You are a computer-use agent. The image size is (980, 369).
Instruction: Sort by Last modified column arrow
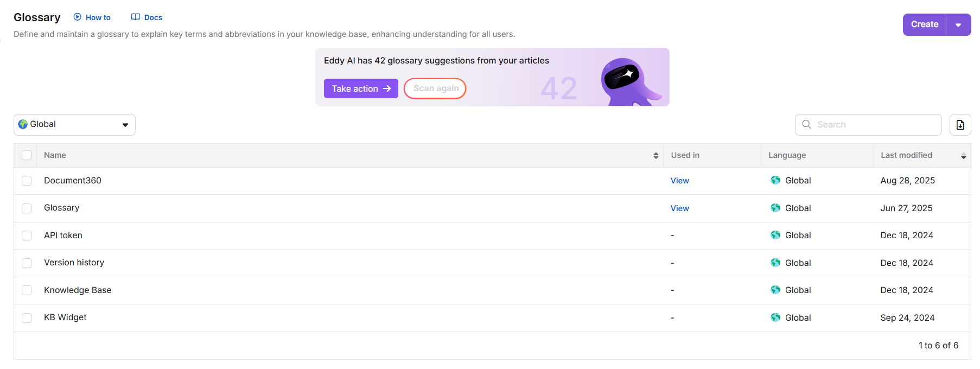(x=963, y=156)
